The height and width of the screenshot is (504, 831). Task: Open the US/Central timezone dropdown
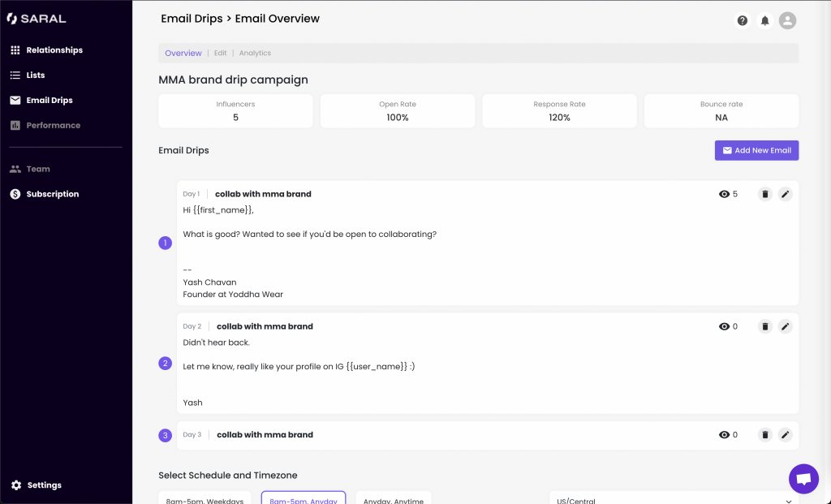674,500
